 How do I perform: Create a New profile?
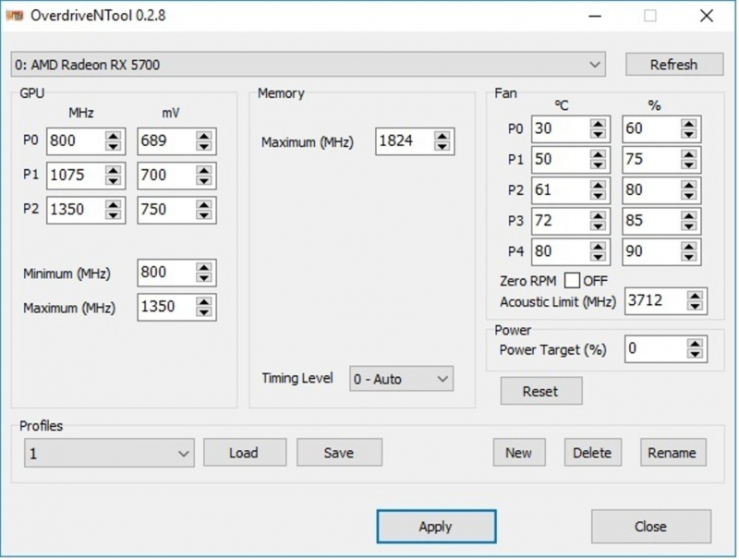pyautogui.click(x=519, y=453)
